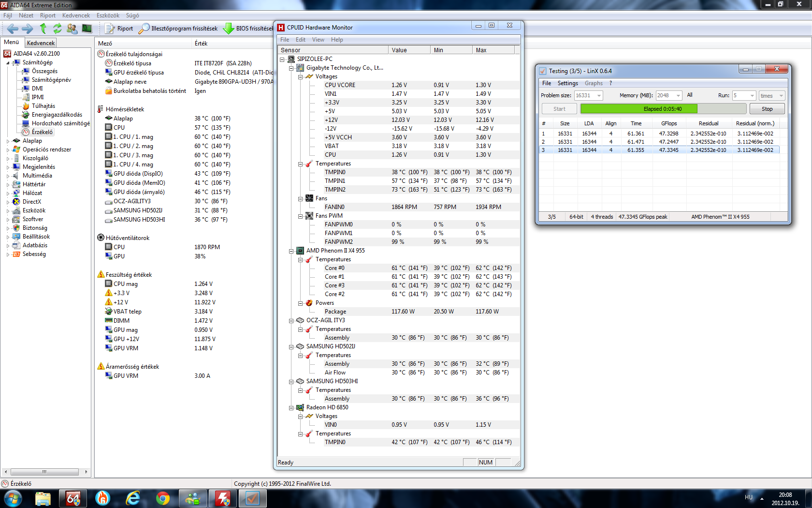Click the Stop button in LinX
The width and height of the screenshot is (812, 508).
pos(767,109)
